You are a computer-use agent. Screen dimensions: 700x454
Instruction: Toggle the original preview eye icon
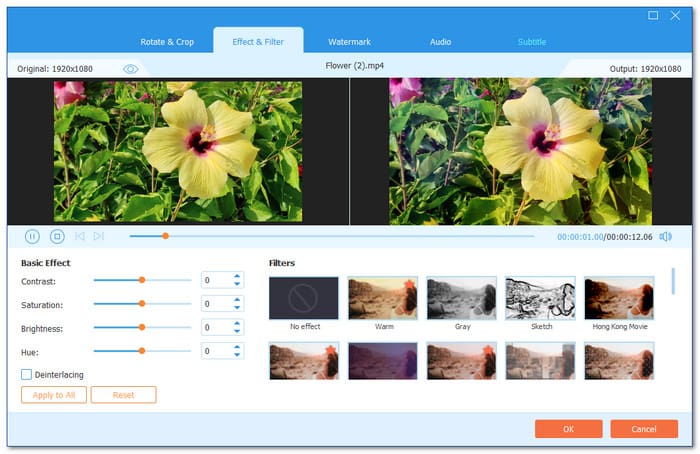pyautogui.click(x=131, y=69)
